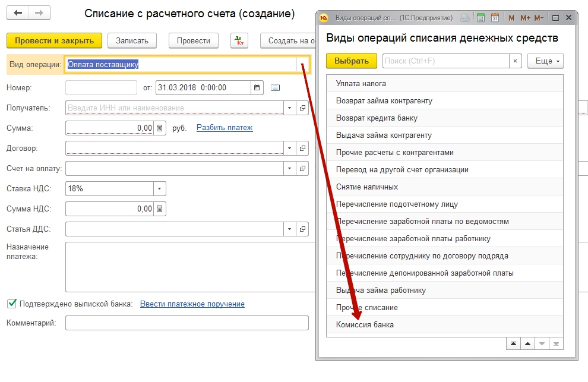
Task: Open Ввести платежное поручение link
Action: (x=192, y=304)
